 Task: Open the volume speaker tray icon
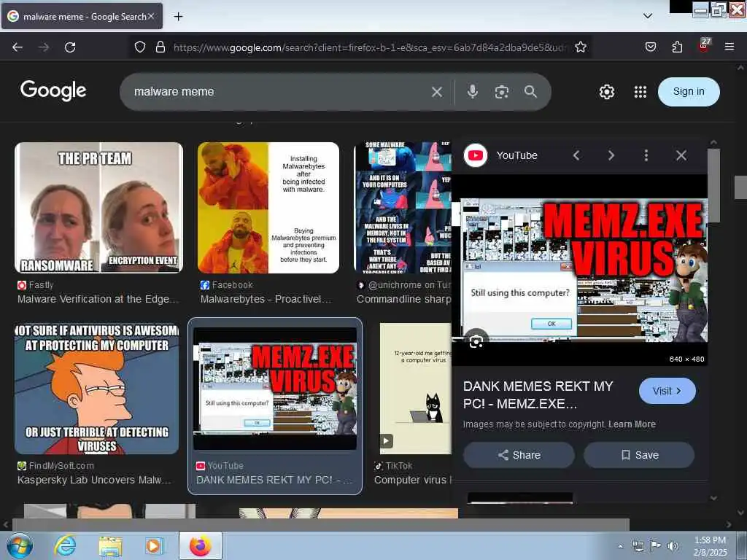(673, 546)
